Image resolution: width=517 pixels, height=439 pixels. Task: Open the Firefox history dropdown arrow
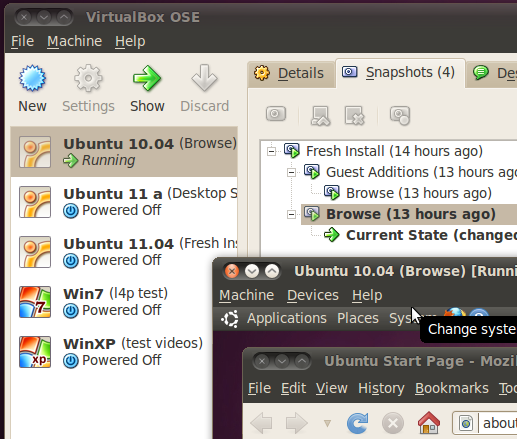(x=327, y=423)
